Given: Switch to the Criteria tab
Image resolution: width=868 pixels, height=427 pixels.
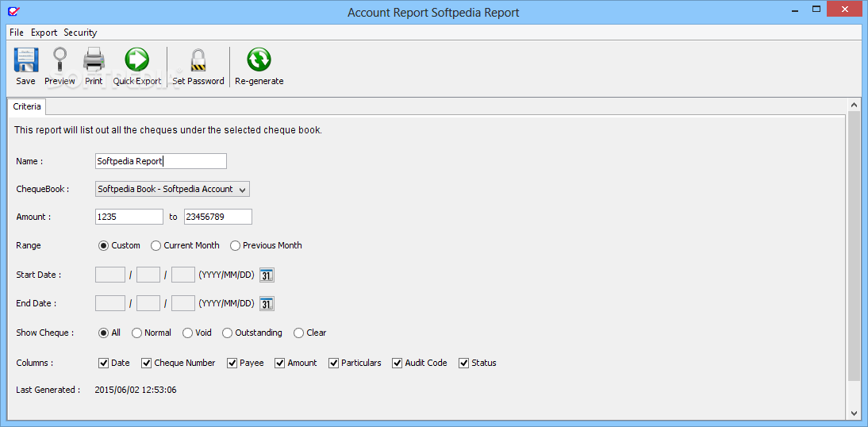Looking at the screenshot, I should click(x=26, y=106).
